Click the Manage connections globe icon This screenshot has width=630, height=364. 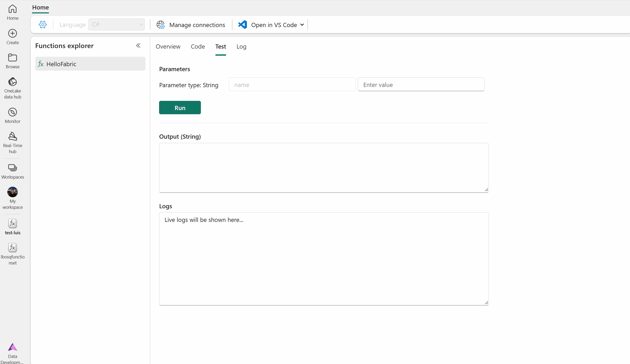point(161,25)
